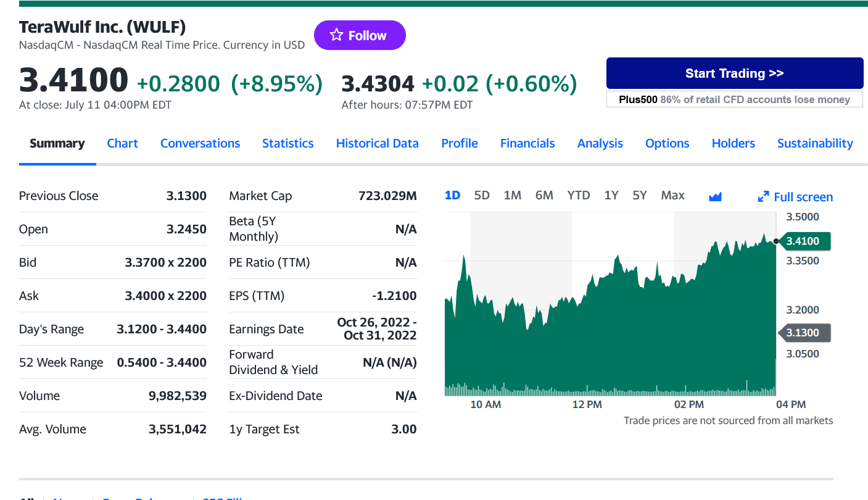Viewport: 868px width, 500px height.
Task: Choose the YTD chart range
Action: [x=578, y=196]
